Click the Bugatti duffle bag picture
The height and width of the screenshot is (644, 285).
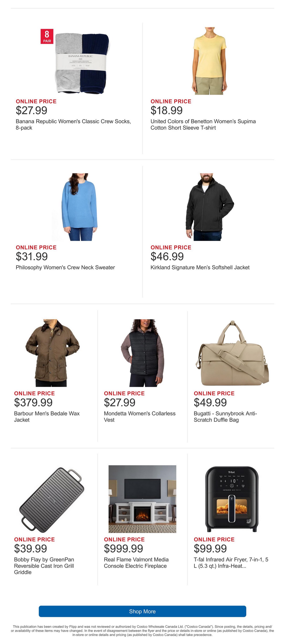click(x=232, y=353)
